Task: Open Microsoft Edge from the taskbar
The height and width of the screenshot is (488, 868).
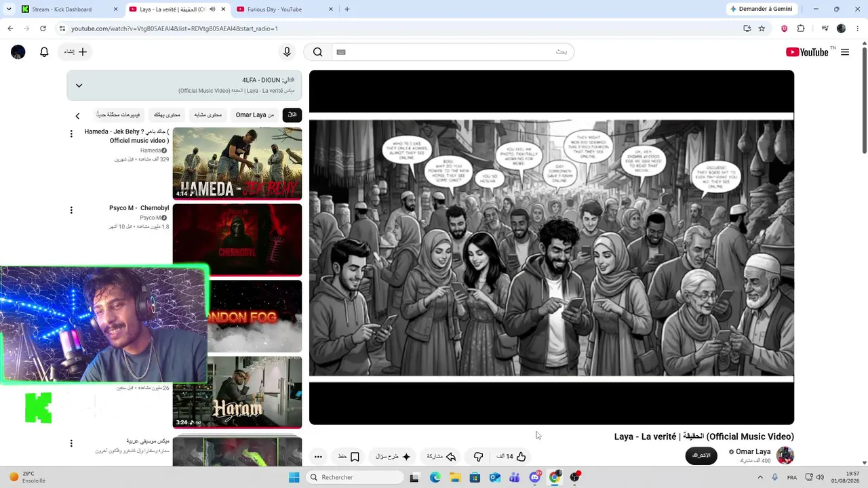Action: point(435,477)
